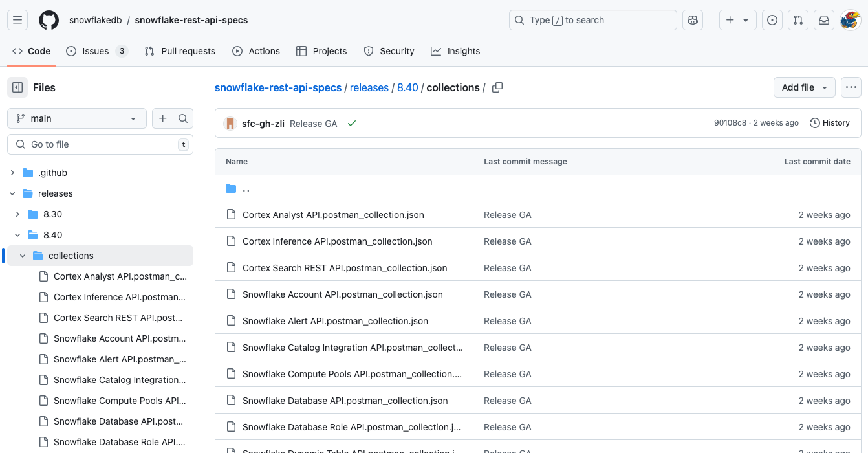Click file icon for Snowflake Alert API row
Viewport: 868px width, 453px height.
(231, 321)
